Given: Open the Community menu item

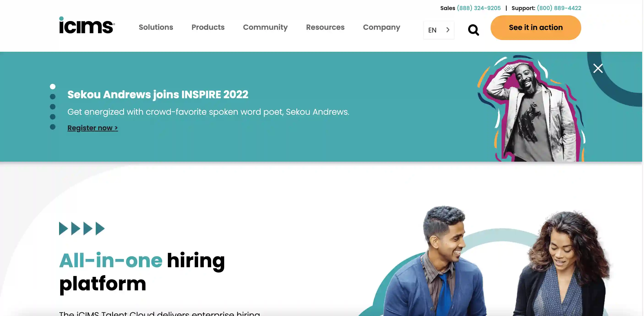Looking at the screenshot, I should tap(265, 27).
